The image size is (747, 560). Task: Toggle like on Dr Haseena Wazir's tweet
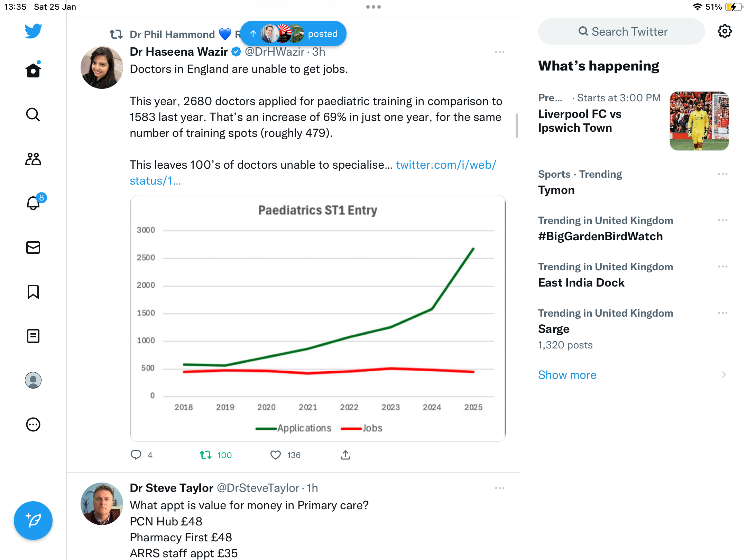276,455
